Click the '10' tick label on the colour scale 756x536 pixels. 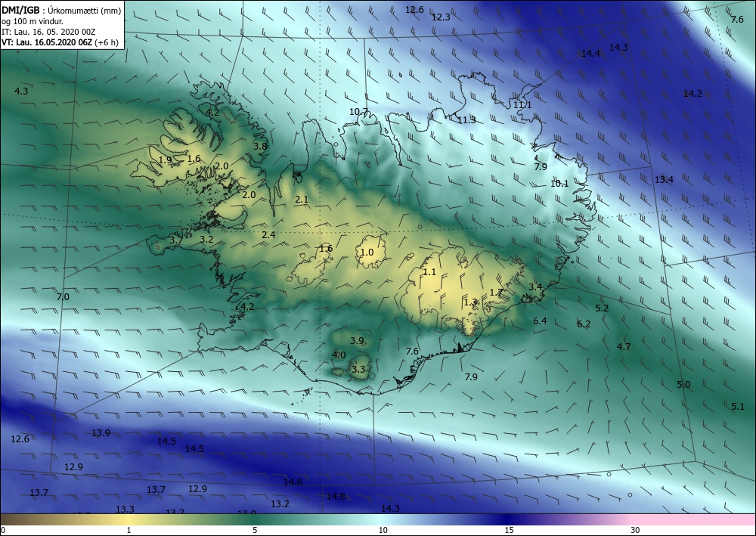point(383,530)
